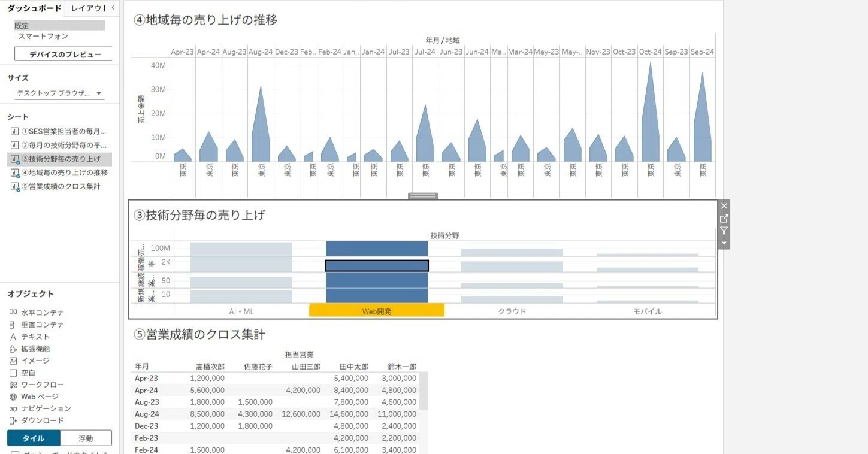The image size is (868, 454).
Task: Click the 鈴木一郎 column header
Action: tap(402, 367)
